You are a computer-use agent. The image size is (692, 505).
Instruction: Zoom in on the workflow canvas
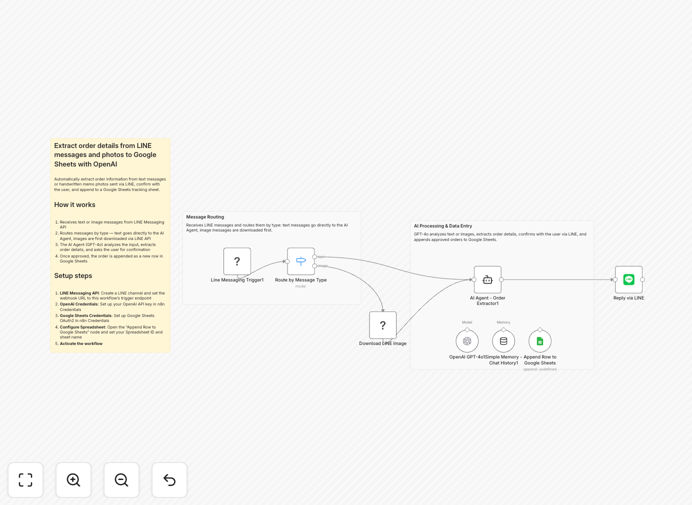point(73,480)
